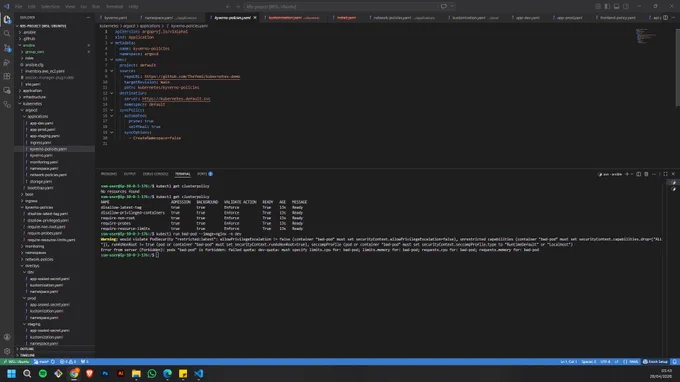Go forward with the navigation arrow

click(238, 7)
